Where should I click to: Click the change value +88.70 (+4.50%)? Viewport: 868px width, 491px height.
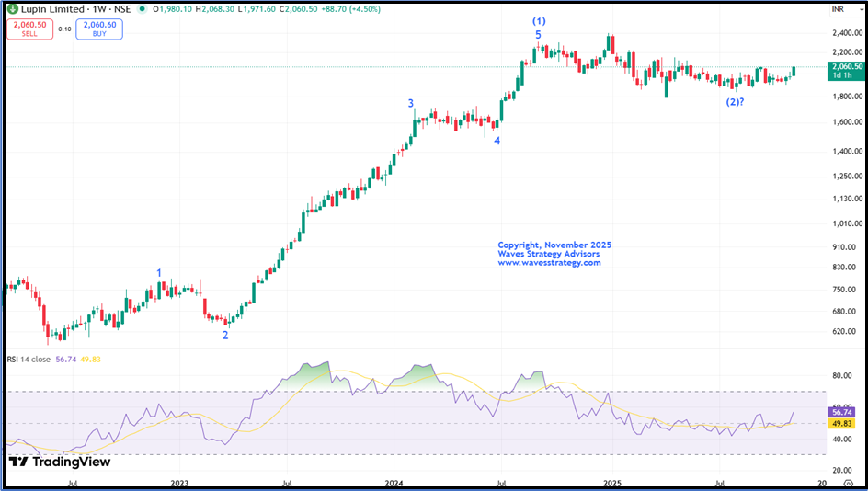tap(349, 9)
